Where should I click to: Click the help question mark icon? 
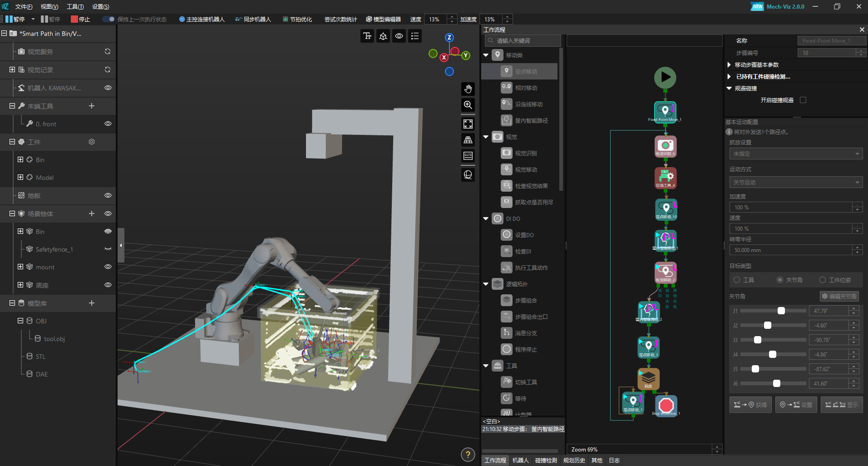pyautogui.click(x=468, y=454)
